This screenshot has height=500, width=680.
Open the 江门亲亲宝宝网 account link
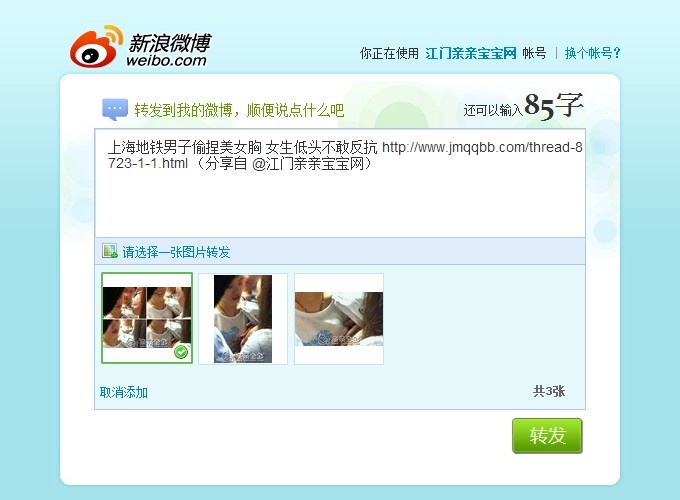pos(471,53)
